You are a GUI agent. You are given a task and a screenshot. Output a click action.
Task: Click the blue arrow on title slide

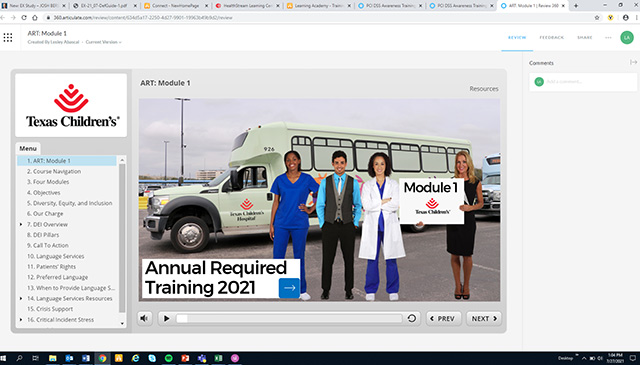click(289, 288)
